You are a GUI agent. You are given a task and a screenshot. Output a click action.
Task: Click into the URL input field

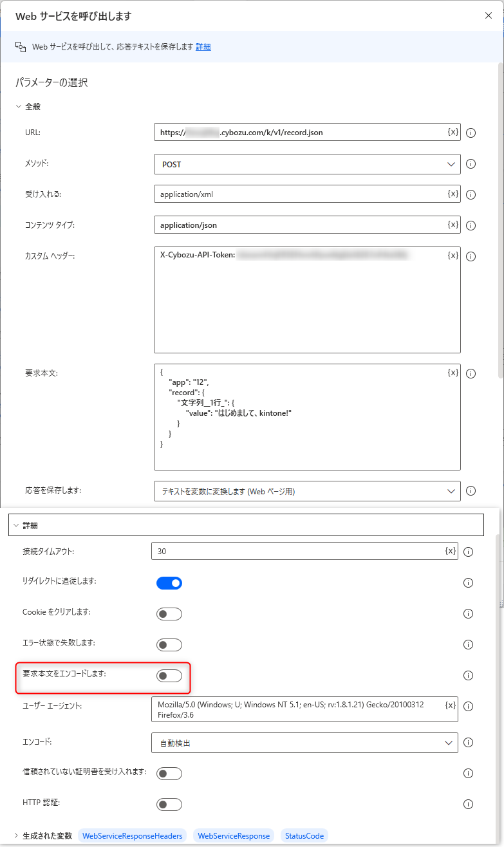[307, 133]
